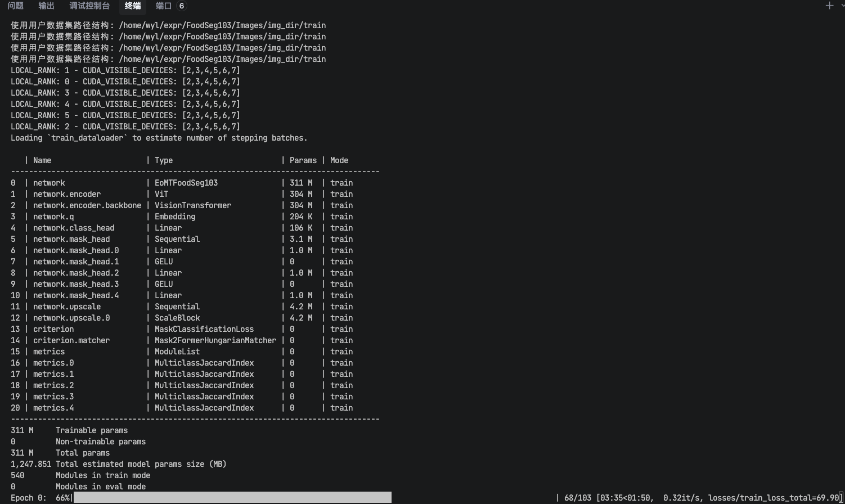The height and width of the screenshot is (504, 845).
Task: Click 'losses/train_loss_total=69.90' text
Action: click(x=774, y=498)
